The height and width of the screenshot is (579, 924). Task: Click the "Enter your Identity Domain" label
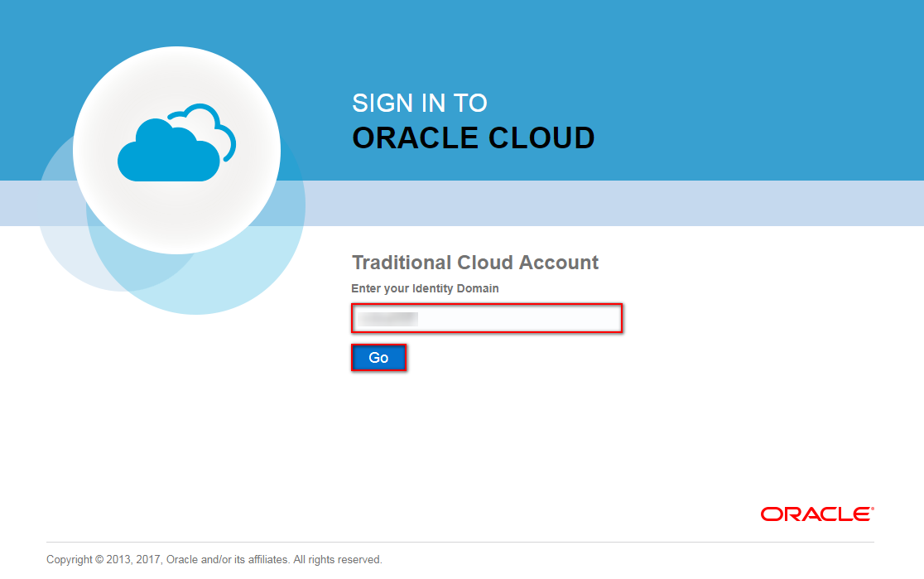pos(425,288)
